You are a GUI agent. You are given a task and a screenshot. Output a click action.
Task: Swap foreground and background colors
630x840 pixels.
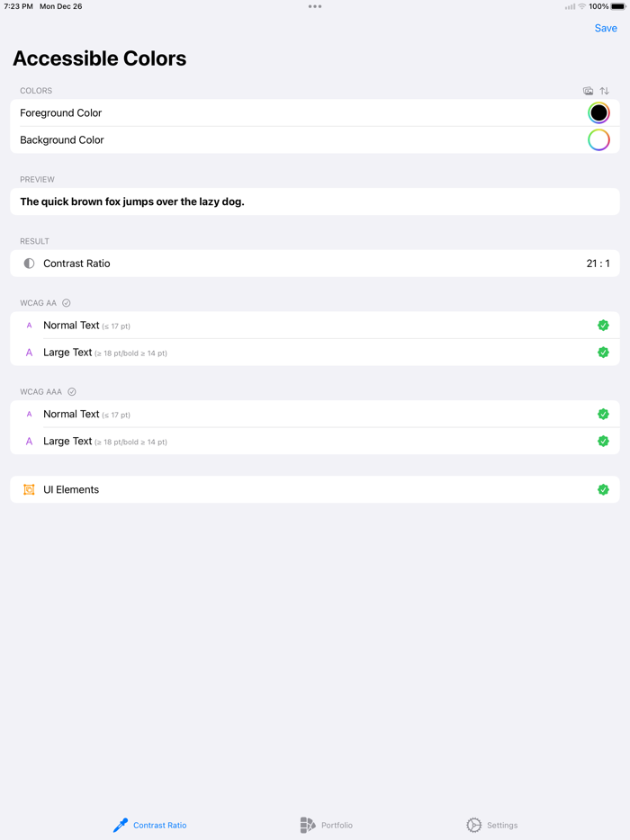[604, 91]
